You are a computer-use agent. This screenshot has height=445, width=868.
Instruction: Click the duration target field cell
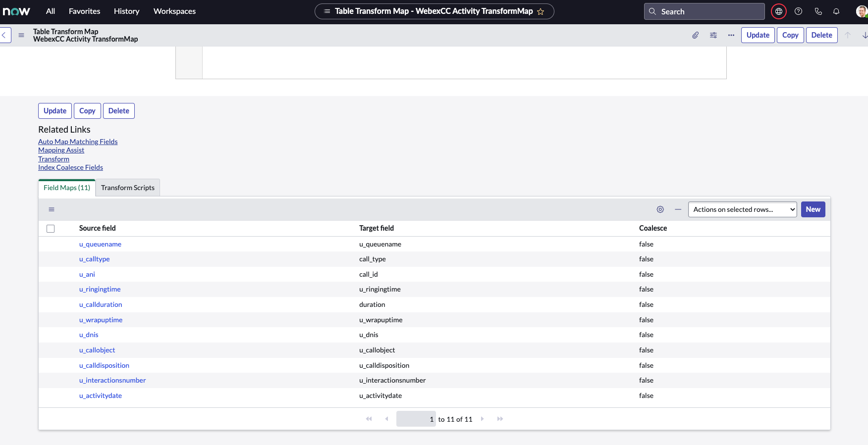pos(372,304)
